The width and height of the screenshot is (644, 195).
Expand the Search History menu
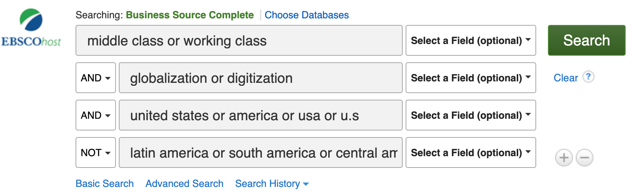[271, 184]
